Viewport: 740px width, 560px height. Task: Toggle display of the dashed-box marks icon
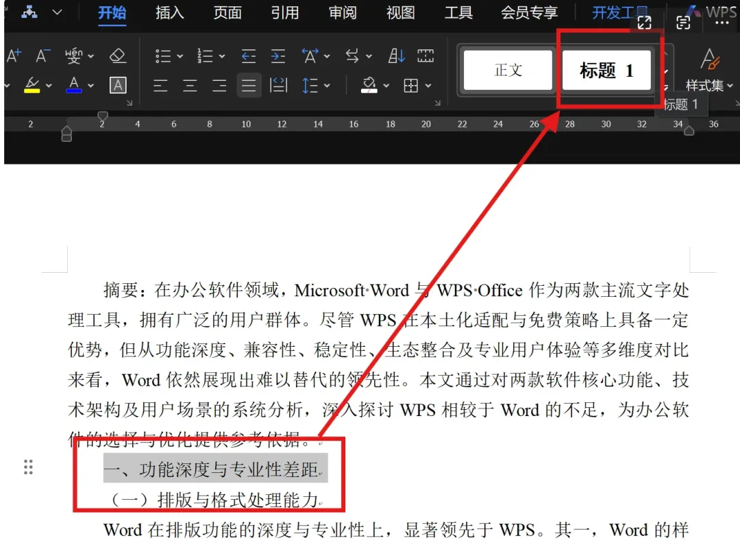click(425, 56)
